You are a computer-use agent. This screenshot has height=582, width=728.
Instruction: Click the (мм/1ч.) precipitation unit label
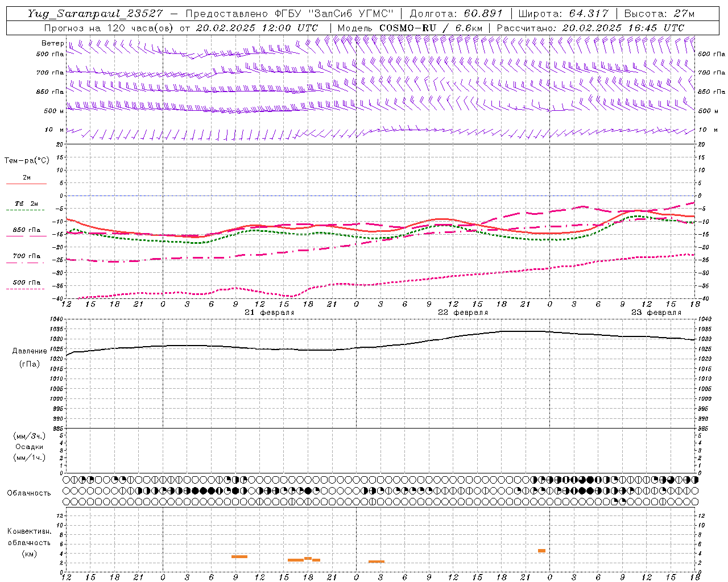tap(30, 458)
